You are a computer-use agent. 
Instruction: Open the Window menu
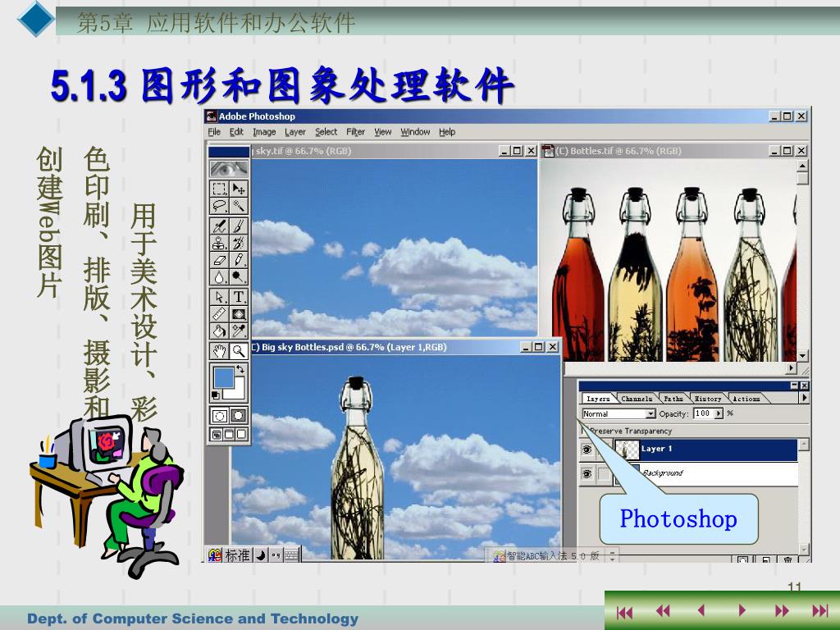(415, 132)
